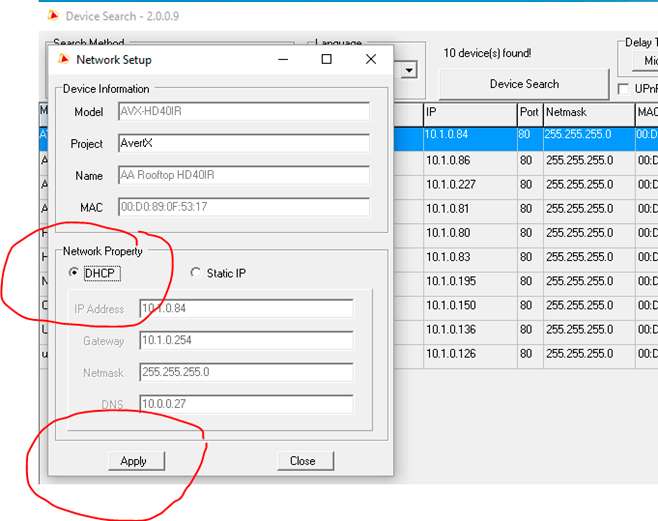Maximize the Network Setup dialog
The width and height of the screenshot is (658, 521).
[326, 59]
